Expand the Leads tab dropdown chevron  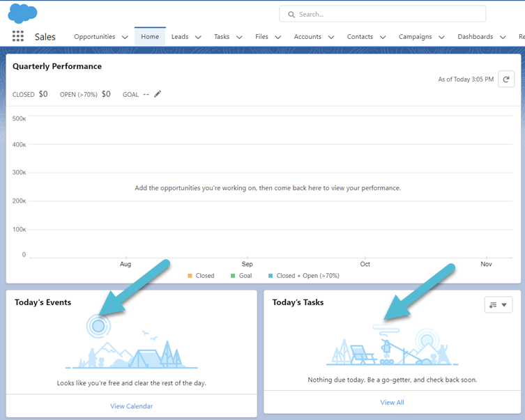point(198,38)
